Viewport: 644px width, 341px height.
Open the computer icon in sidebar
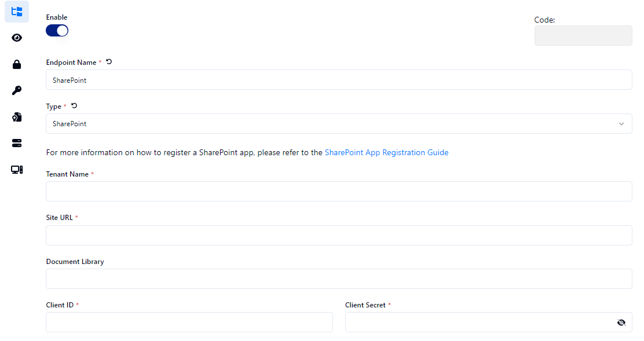tap(17, 170)
